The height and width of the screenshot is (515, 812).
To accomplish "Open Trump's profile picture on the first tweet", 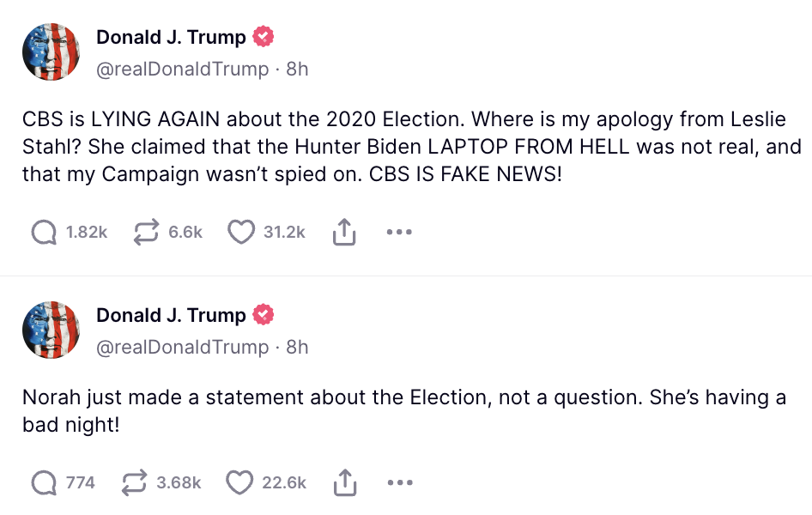I will 51,51.
